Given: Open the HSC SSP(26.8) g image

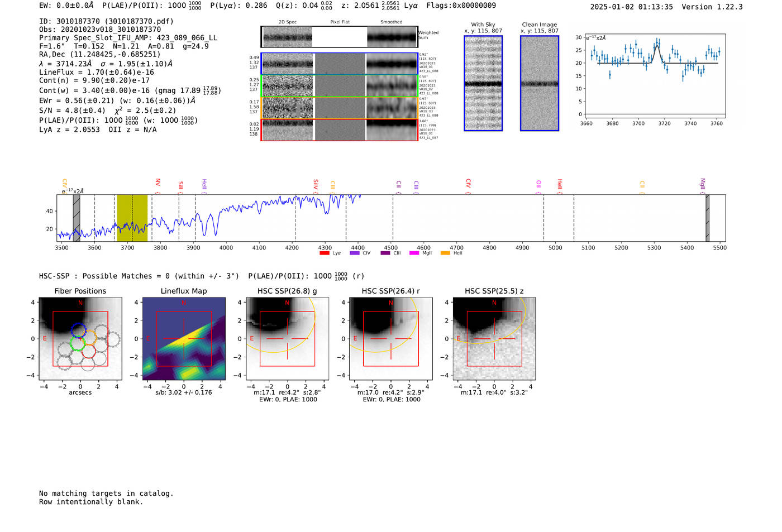Looking at the screenshot, I should [x=288, y=338].
